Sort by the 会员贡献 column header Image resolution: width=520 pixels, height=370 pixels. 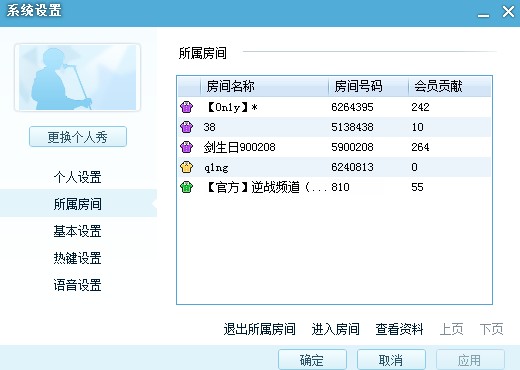[450, 86]
